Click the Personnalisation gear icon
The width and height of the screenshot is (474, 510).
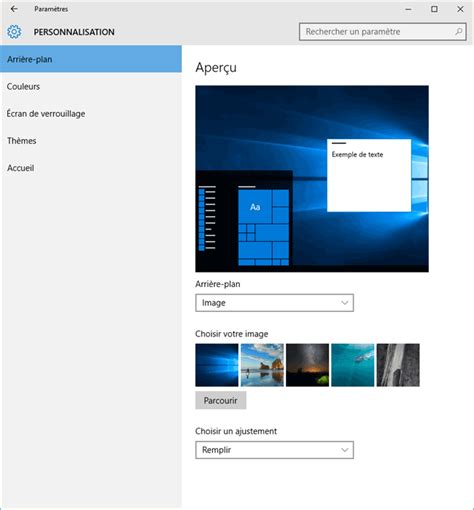point(14,32)
